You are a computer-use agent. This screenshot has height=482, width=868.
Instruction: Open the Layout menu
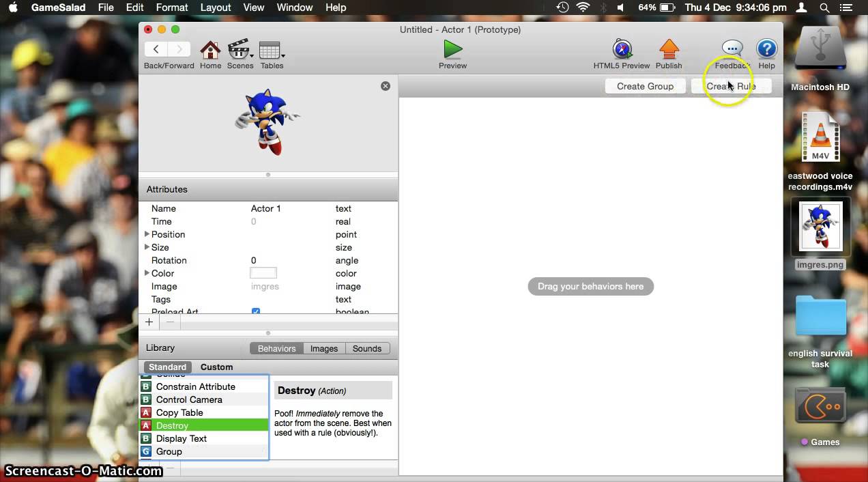216,8
